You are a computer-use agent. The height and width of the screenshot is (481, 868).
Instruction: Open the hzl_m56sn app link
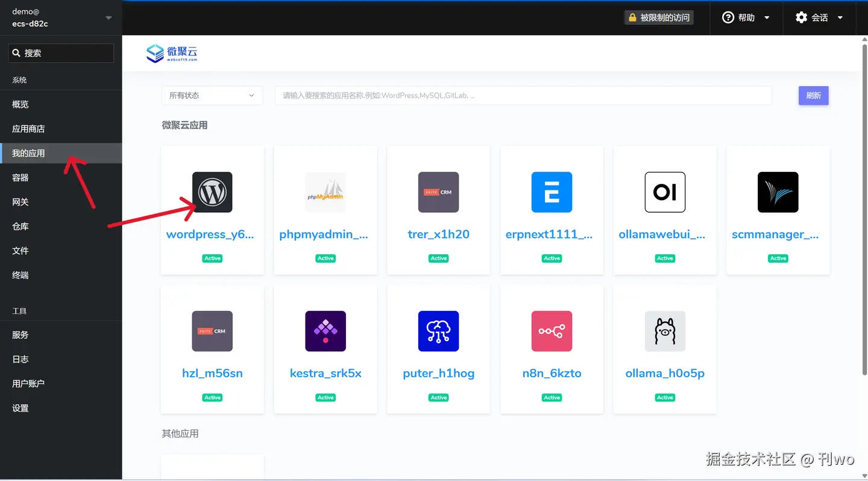(212, 373)
